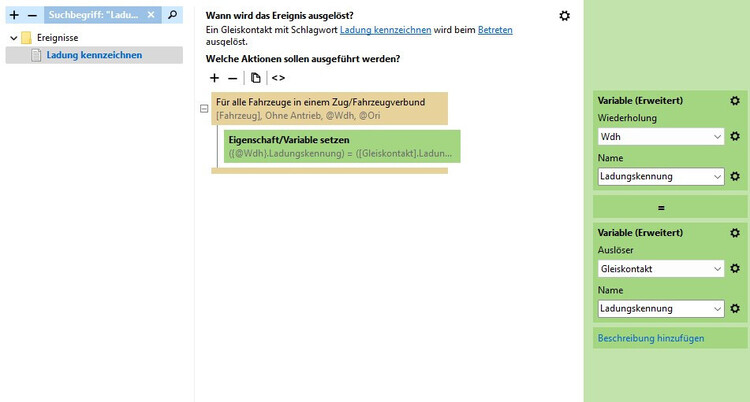Click the magnifier search icon
Screen dimensions: 750x402
[x=172, y=16]
